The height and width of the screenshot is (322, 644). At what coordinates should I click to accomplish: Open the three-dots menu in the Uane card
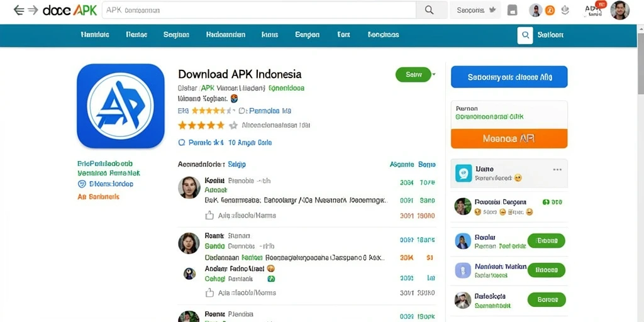point(557,169)
